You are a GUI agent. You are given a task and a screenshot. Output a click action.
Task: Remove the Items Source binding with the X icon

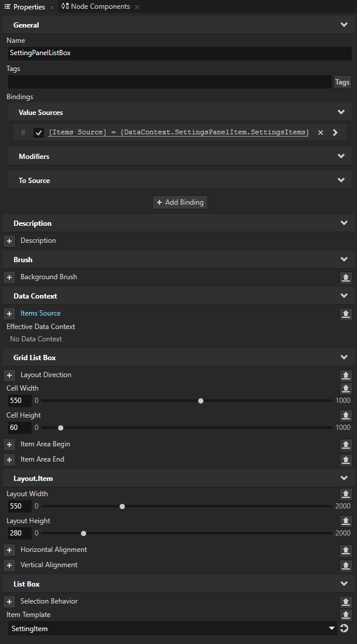coord(320,132)
